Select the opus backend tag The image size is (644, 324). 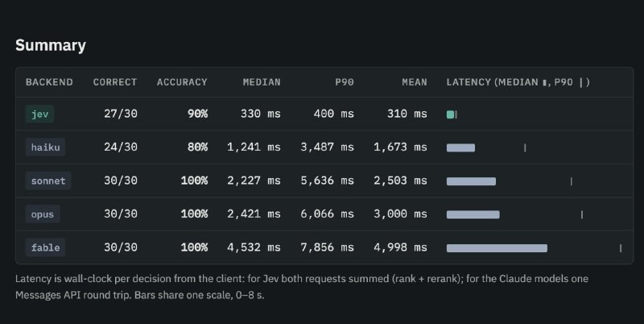(43, 214)
